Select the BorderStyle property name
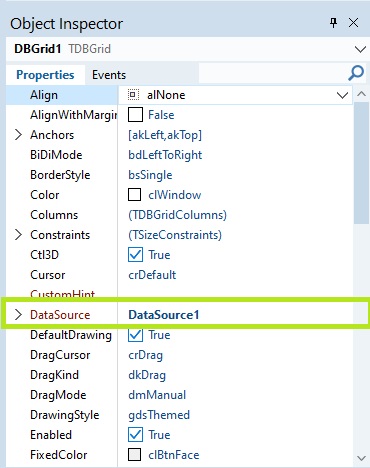 (60, 175)
